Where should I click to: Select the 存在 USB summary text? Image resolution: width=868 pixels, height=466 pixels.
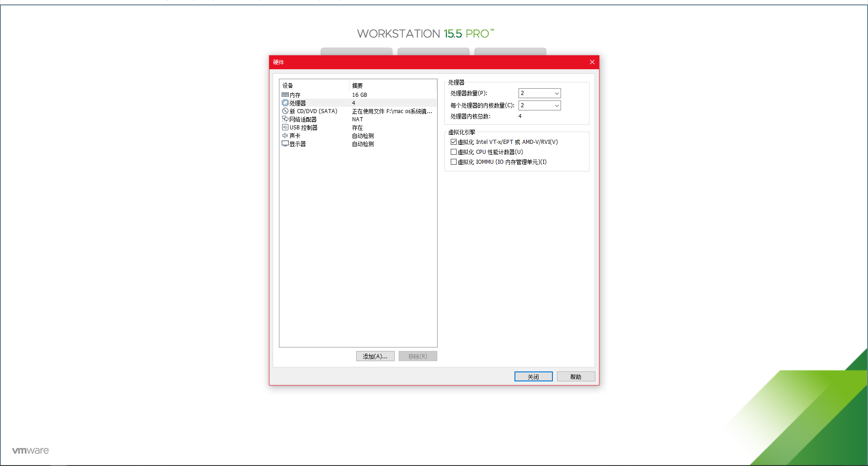click(358, 128)
